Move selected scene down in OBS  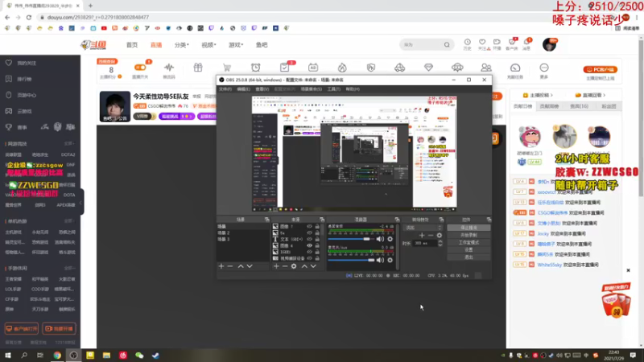pos(250,266)
